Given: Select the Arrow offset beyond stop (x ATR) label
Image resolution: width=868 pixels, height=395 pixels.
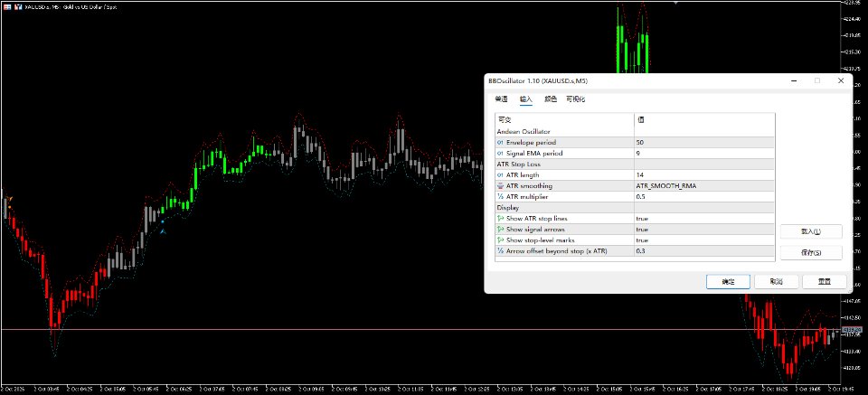Looking at the screenshot, I should tap(557, 251).
